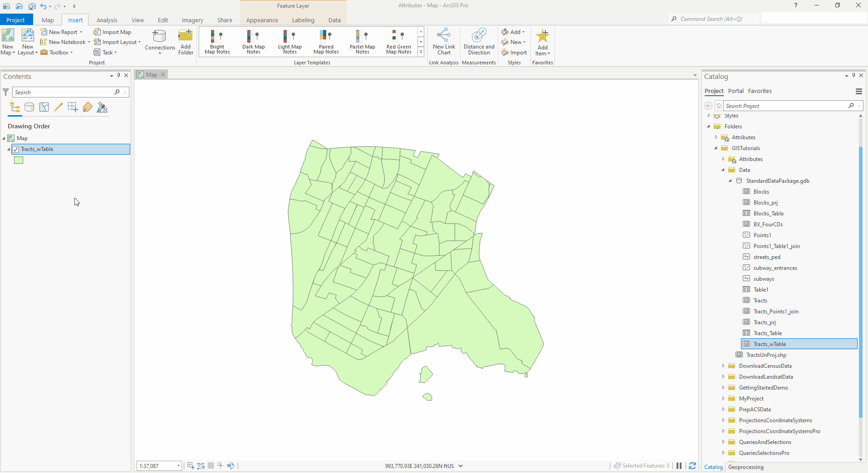The height and width of the screenshot is (473, 868).
Task: Expand the DownloadCensusData folder
Action: coord(723,366)
